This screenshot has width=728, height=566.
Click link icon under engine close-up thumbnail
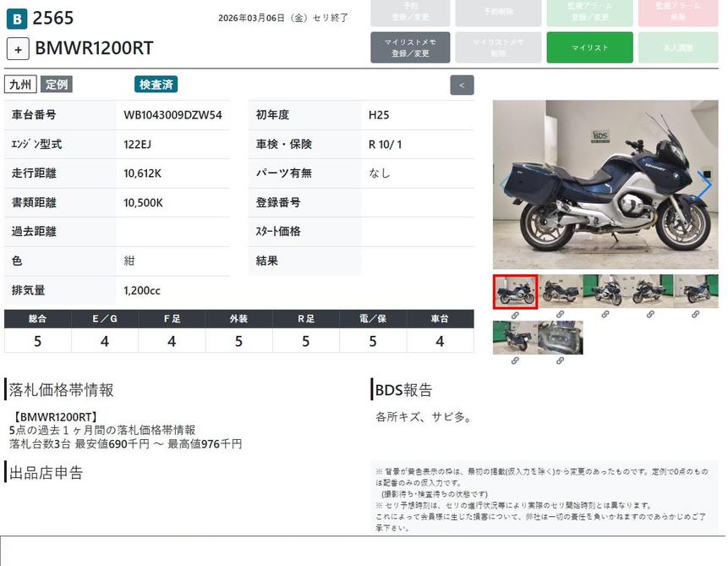coord(560,361)
